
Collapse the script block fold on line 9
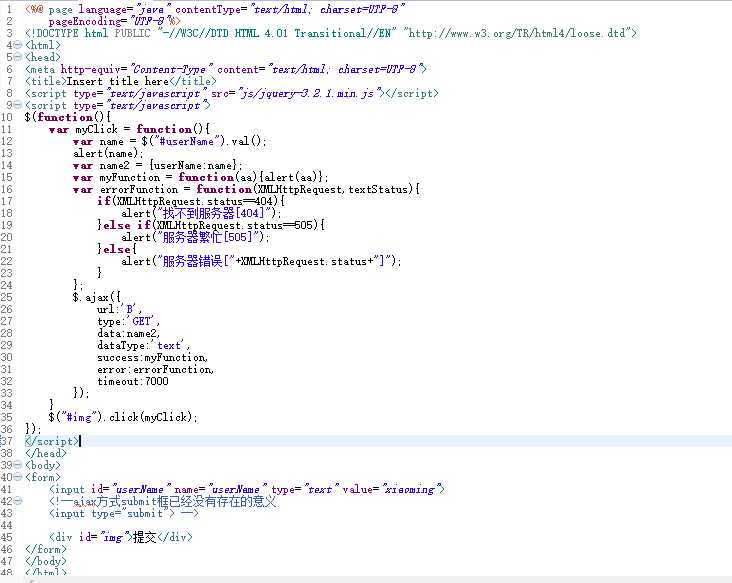[18, 105]
